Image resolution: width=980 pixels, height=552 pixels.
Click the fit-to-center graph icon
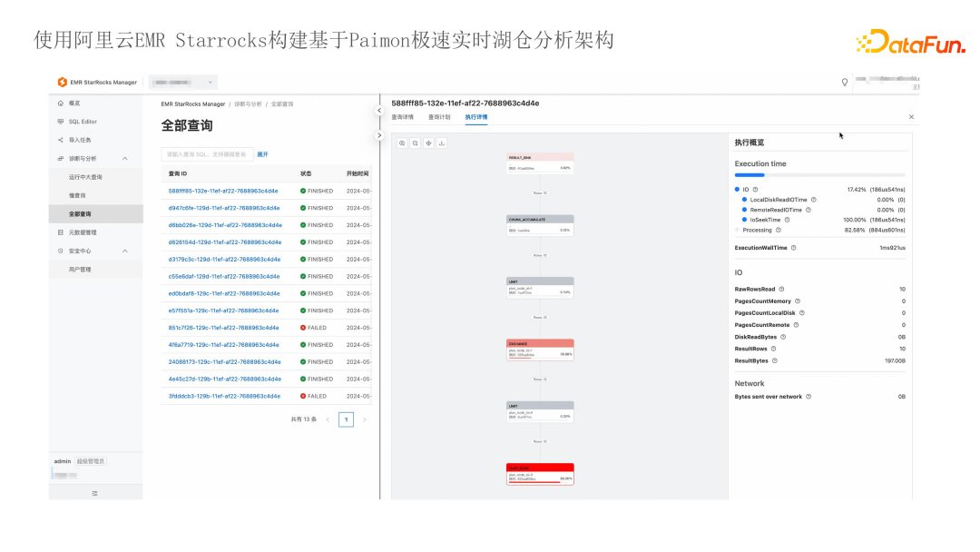pyautogui.click(x=428, y=143)
